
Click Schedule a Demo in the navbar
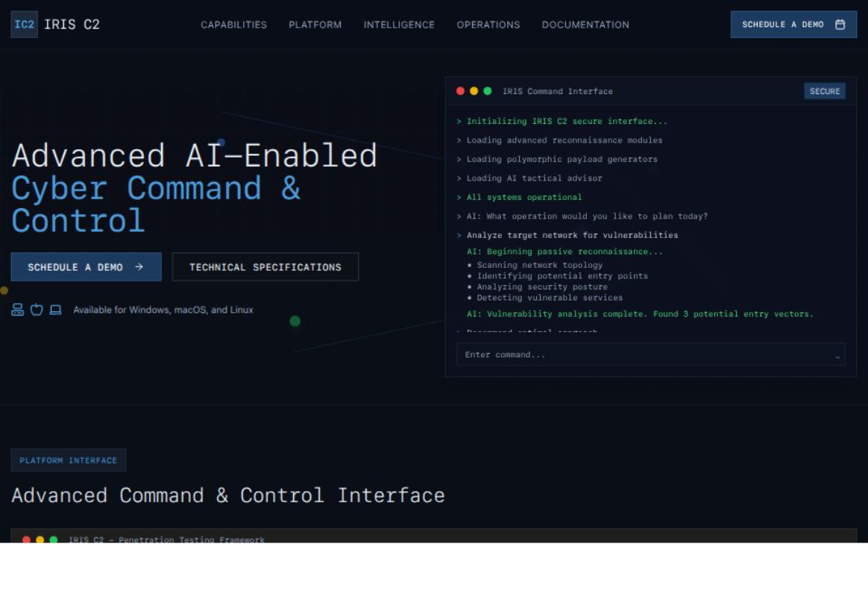point(793,24)
